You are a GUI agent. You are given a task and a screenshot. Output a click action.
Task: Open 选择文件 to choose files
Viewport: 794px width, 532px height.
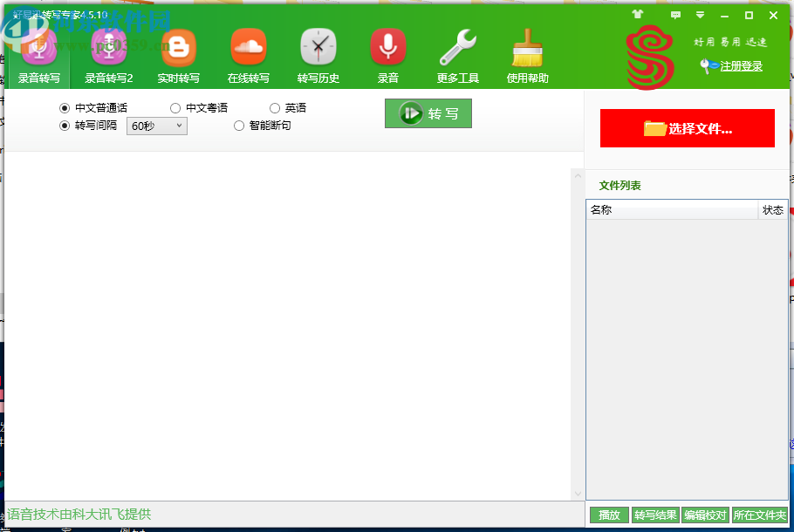coord(687,128)
